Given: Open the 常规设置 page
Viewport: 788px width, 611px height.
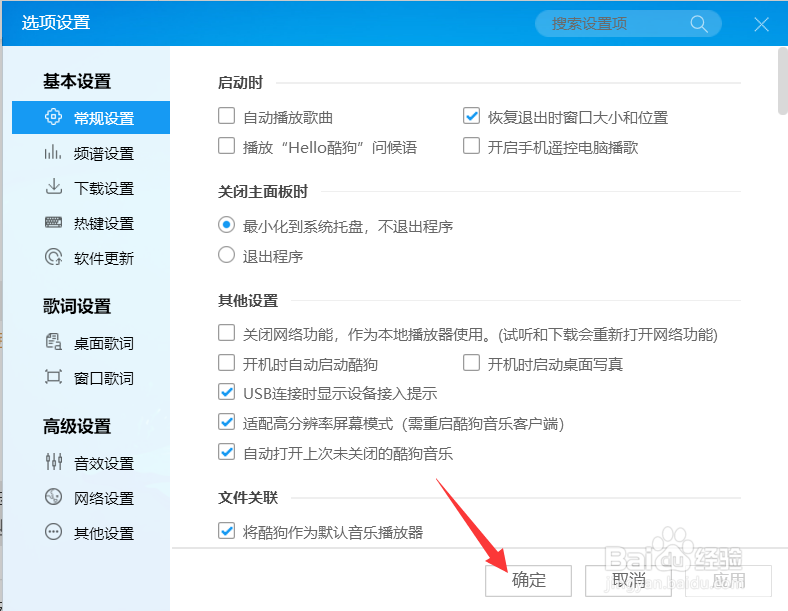Looking at the screenshot, I should [x=91, y=118].
